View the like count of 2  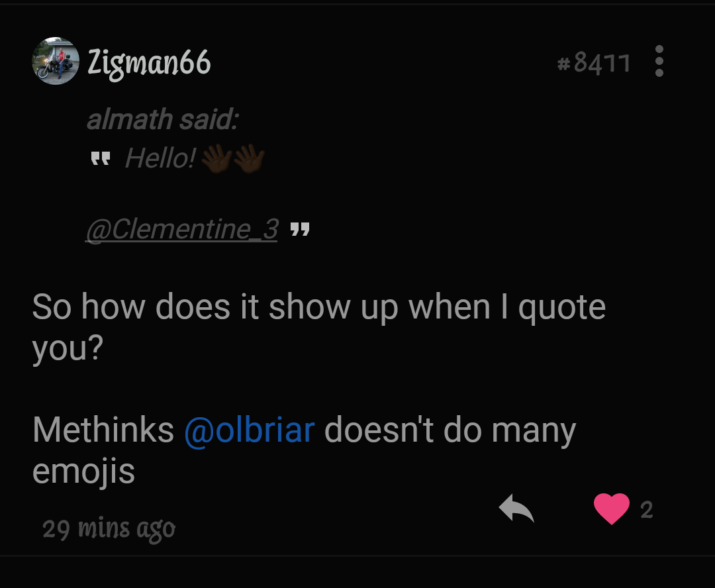pos(647,509)
